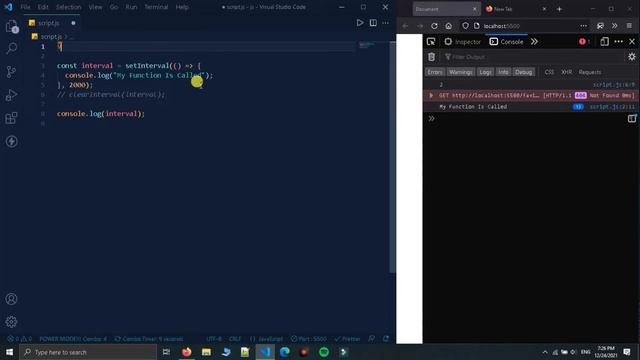Open console settings gear
This screenshot has width=640, height=360.
632,57
